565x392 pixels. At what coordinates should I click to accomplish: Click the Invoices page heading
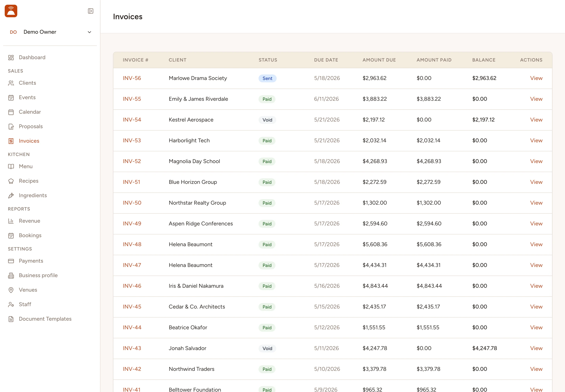click(x=128, y=16)
